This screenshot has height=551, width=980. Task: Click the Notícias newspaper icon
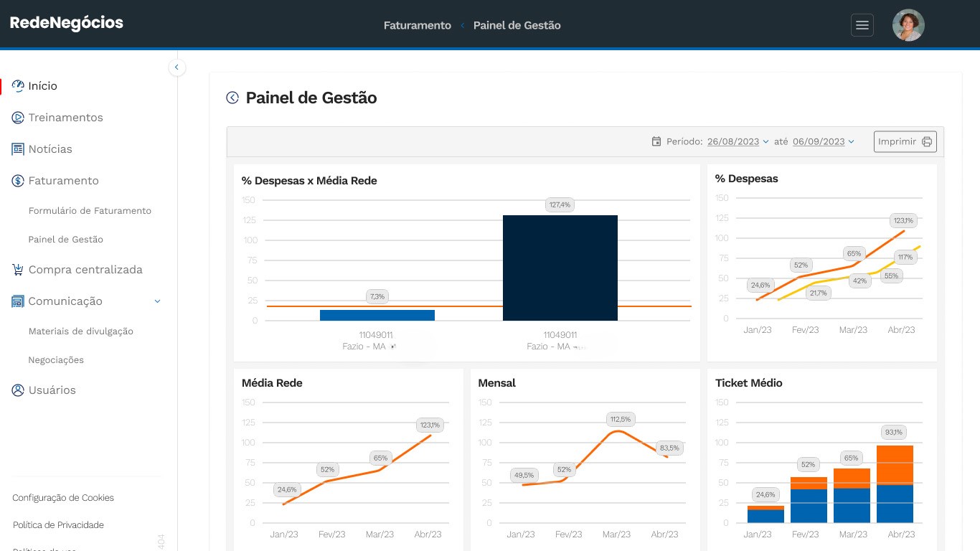click(18, 149)
